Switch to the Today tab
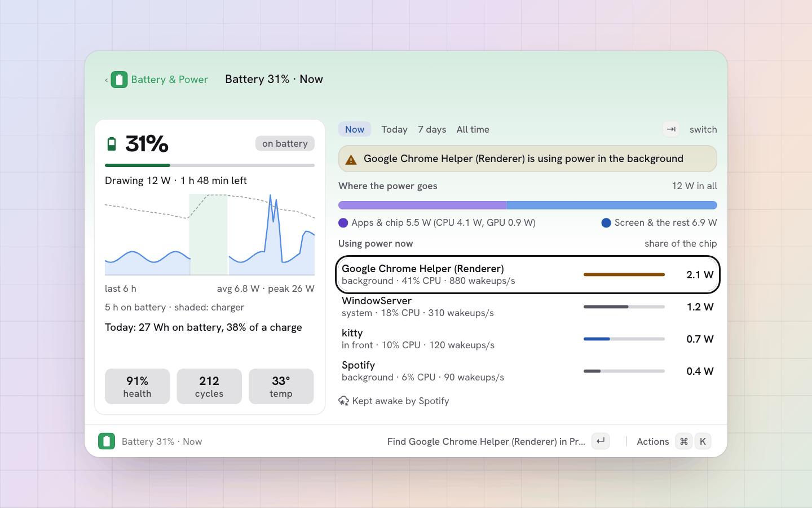Image resolution: width=812 pixels, height=508 pixels. (394, 129)
